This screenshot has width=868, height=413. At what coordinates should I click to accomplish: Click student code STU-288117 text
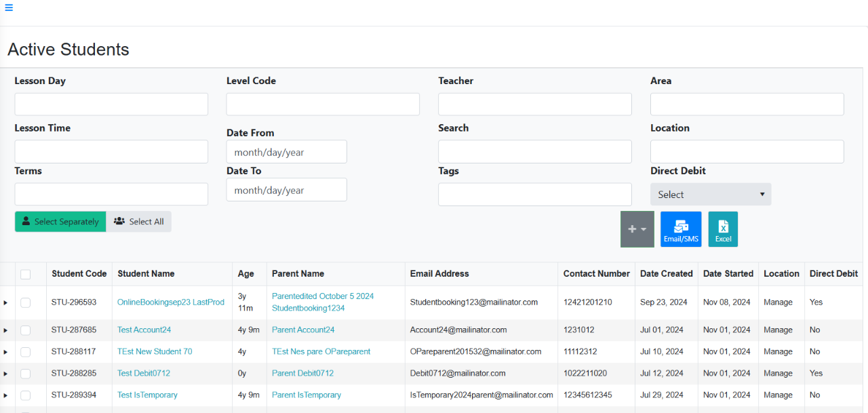point(74,352)
